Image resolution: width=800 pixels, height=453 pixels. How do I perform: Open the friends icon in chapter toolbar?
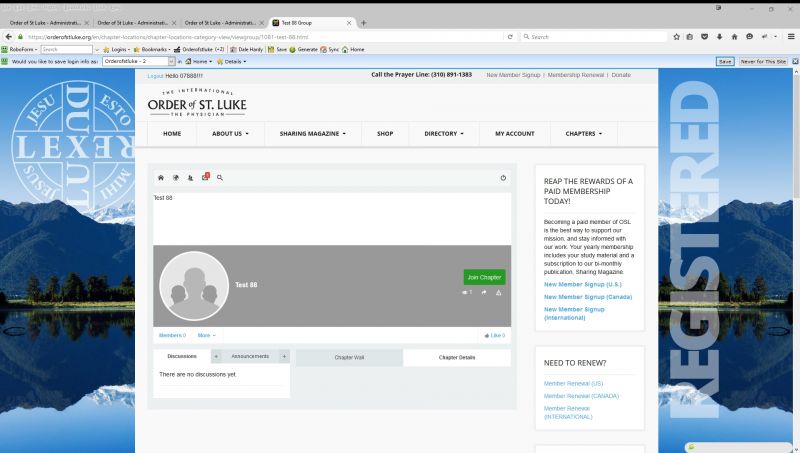click(190, 178)
